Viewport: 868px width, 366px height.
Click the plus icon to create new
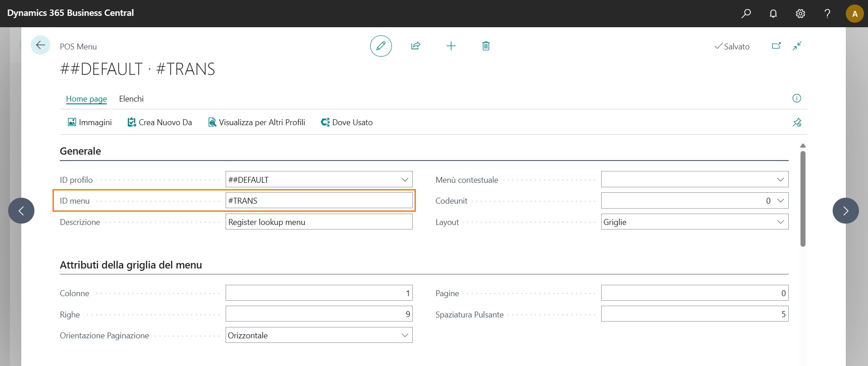pyautogui.click(x=451, y=46)
